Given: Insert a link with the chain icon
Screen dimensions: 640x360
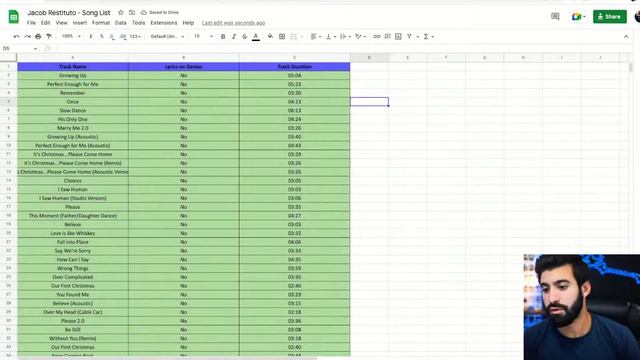Looking at the screenshot, I should coord(377,37).
